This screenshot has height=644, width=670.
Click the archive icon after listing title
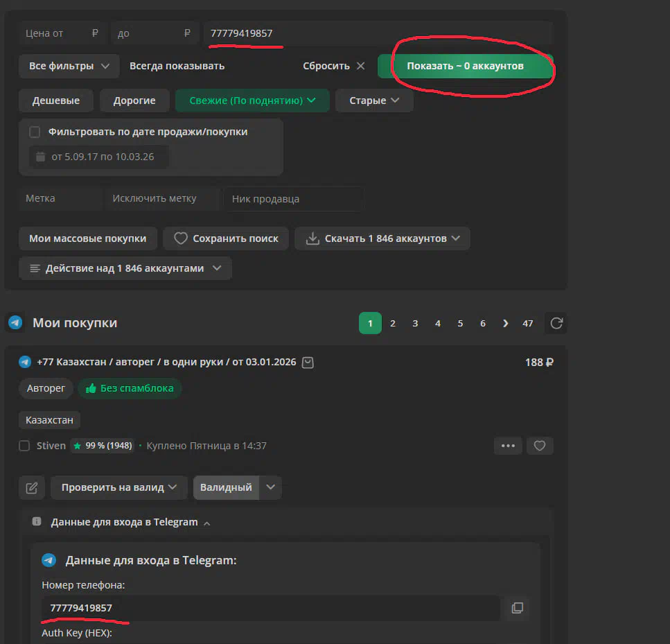(x=308, y=362)
